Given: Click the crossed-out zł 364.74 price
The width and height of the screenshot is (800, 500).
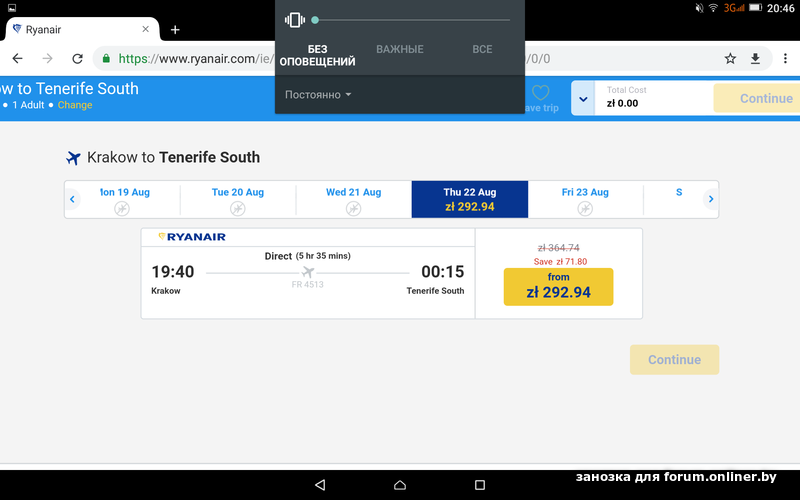Looking at the screenshot, I should tap(559, 248).
